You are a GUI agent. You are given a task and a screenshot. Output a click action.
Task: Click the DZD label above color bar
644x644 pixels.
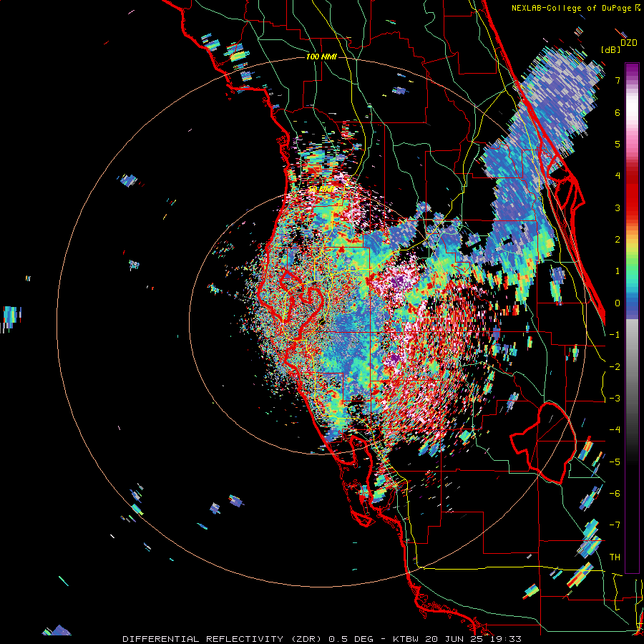(628, 43)
